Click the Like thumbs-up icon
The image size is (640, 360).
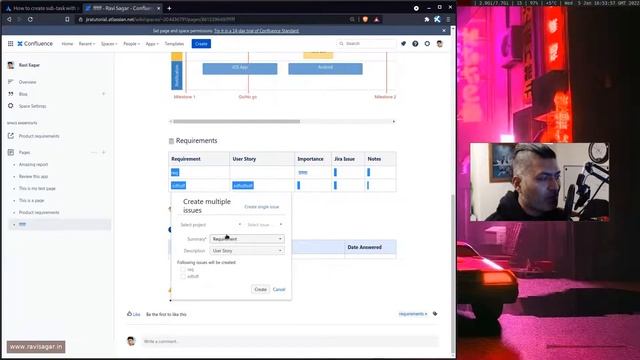(x=129, y=313)
